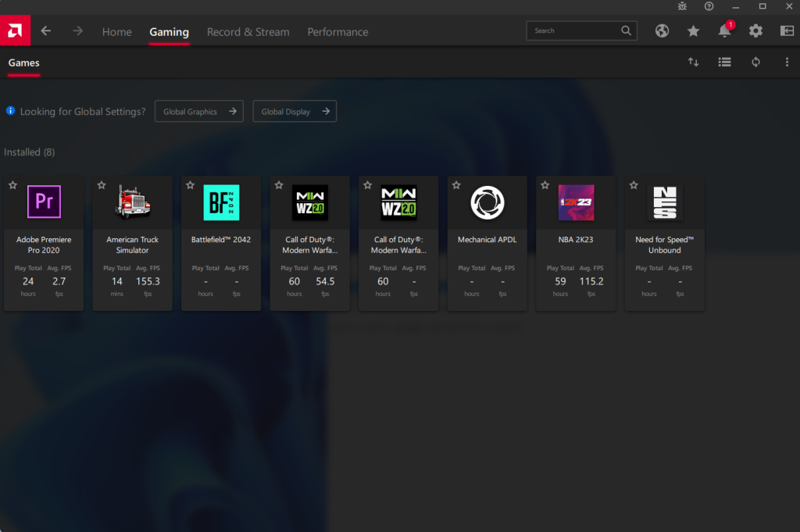Go to the Home tab
Viewport: 800px width, 532px height.
(117, 31)
